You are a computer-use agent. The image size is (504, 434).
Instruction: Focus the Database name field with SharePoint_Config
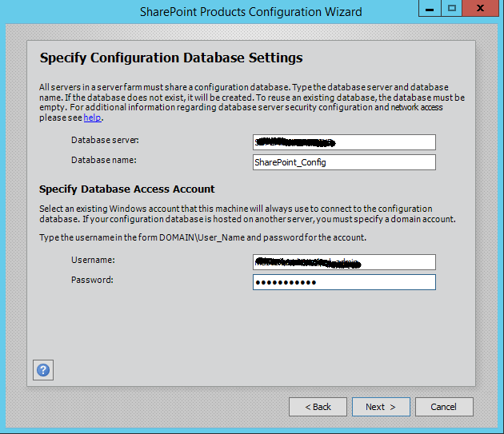tap(344, 162)
